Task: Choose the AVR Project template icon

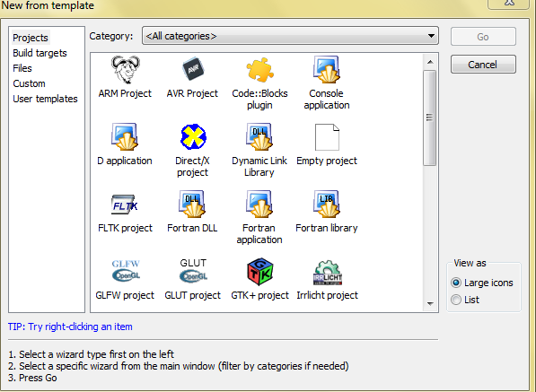Action: tap(192, 70)
